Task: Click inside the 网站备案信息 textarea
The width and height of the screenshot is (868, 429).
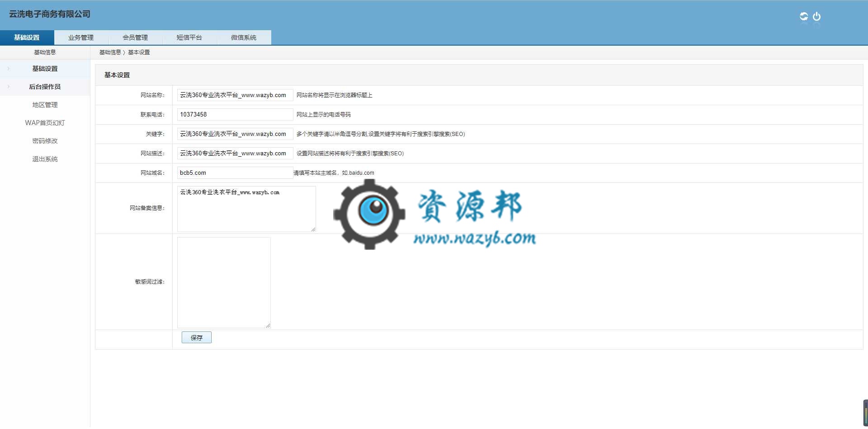Action: coord(246,209)
